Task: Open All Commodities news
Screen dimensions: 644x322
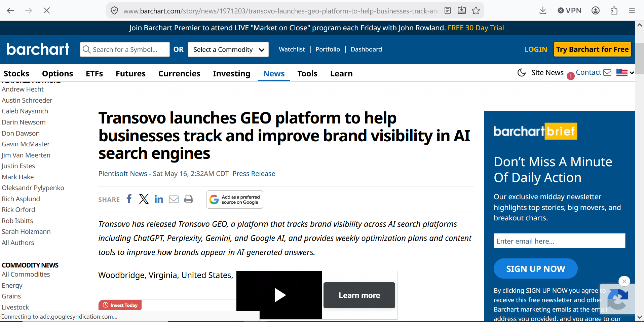Action: tap(26, 274)
